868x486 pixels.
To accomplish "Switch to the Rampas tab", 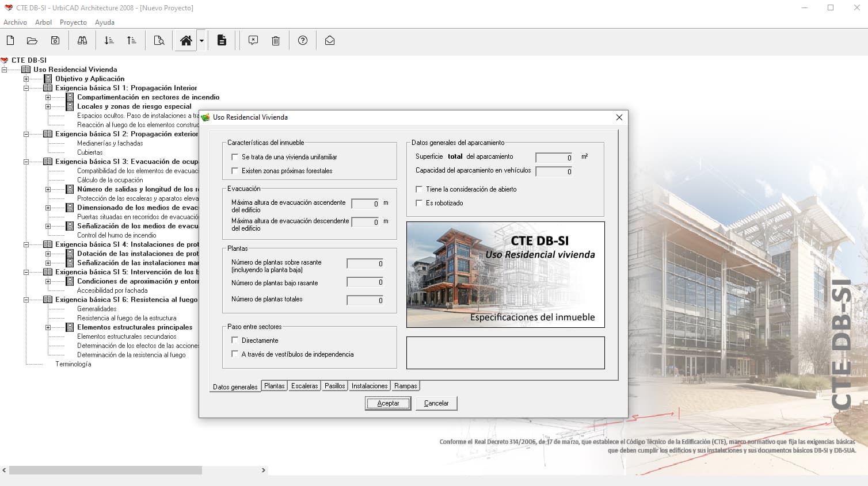I will point(406,386).
